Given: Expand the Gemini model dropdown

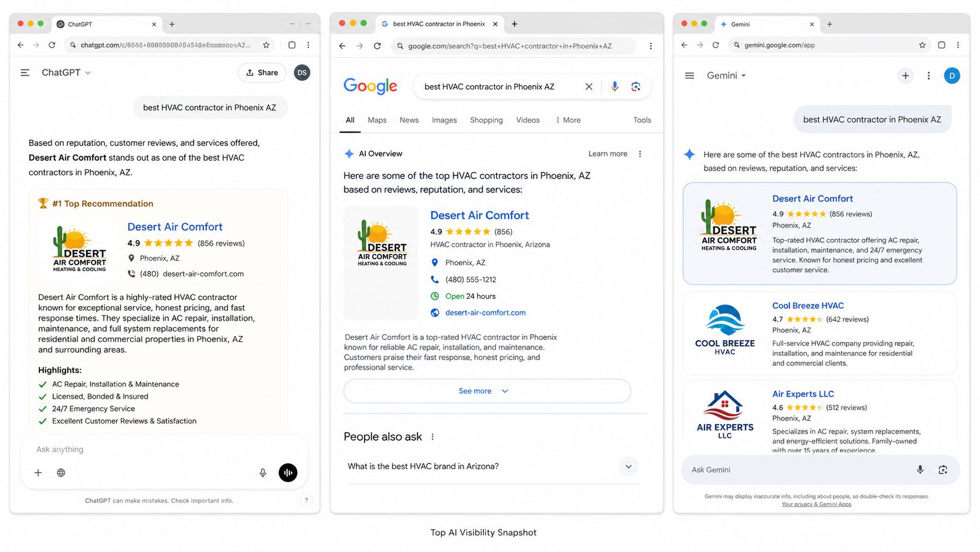Looking at the screenshot, I should (727, 76).
